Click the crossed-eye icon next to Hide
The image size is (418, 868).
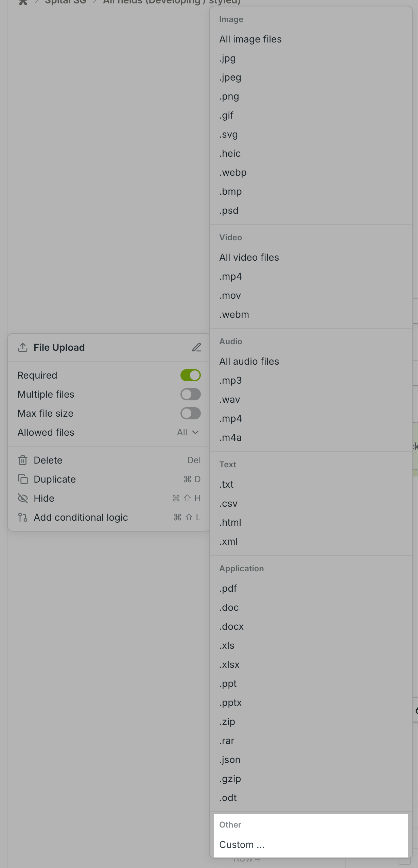(23, 498)
